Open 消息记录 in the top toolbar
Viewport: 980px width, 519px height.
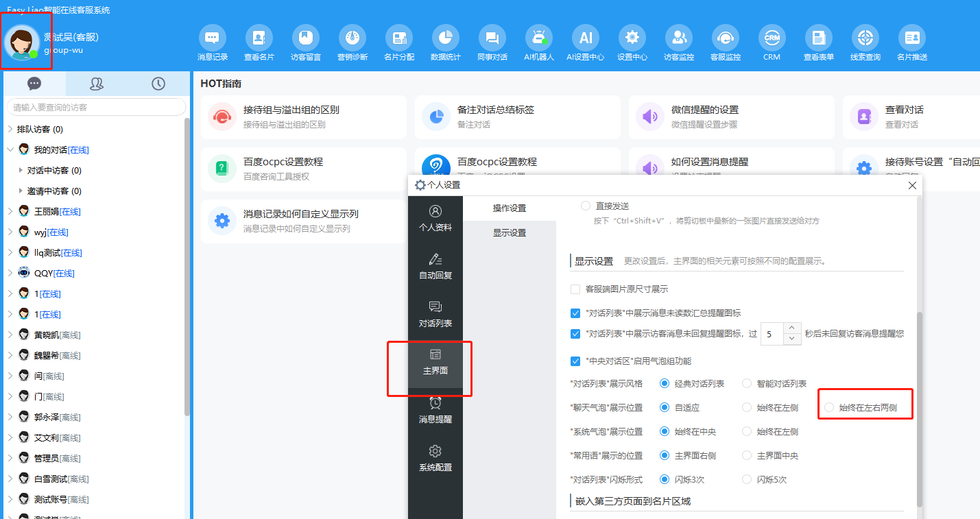click(x=212, y=43)
